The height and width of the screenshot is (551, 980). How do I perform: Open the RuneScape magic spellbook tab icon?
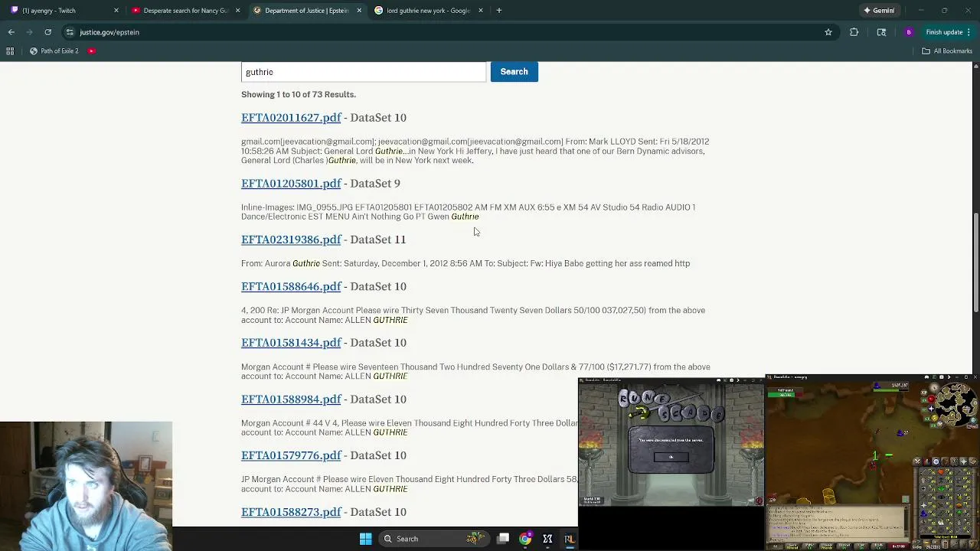(973, 461)
